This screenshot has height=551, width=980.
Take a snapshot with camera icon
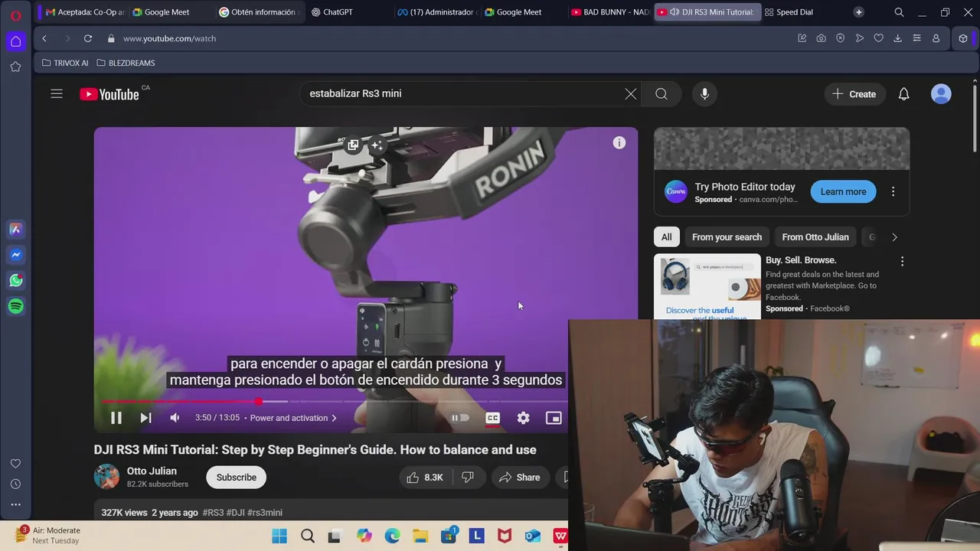pos(822,38)
